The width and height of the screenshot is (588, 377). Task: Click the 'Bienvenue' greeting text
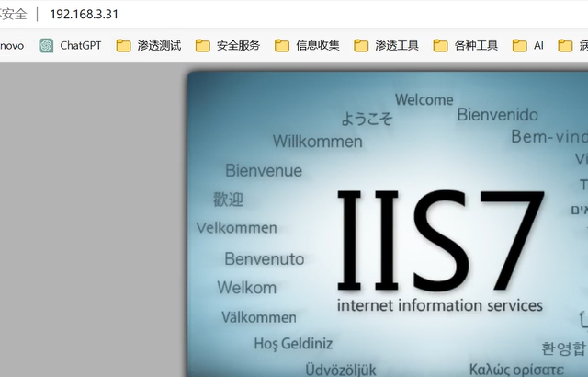coord(263,170)
